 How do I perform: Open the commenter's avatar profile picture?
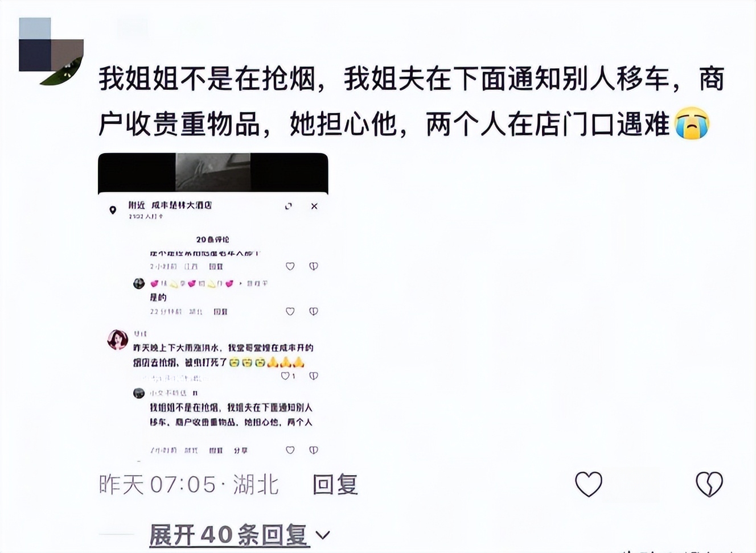coord(51,51)
